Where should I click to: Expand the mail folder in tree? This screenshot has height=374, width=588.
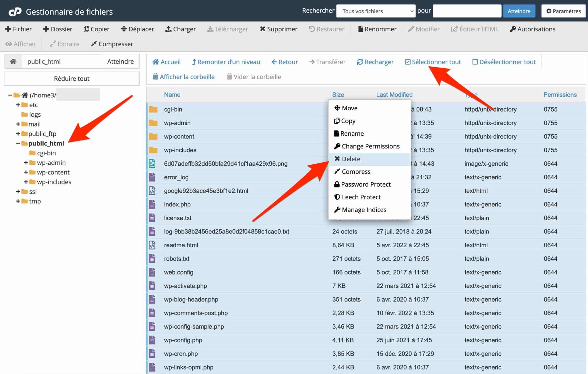tap(18, 124)
